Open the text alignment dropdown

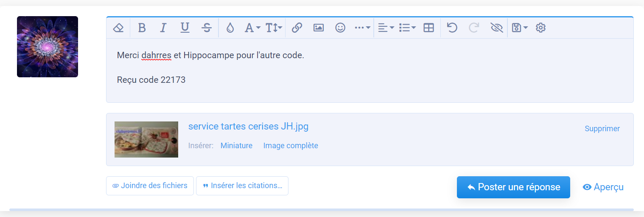coord(386,28)
